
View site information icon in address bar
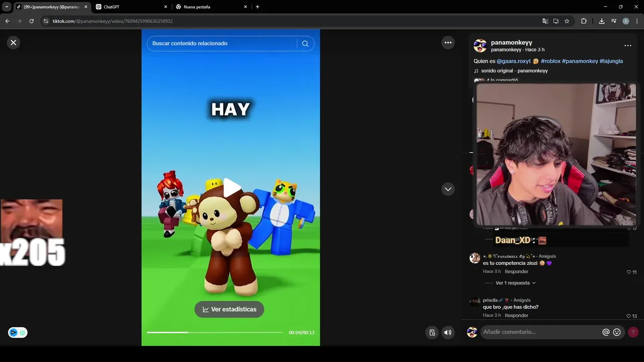(x=46, y=21)
